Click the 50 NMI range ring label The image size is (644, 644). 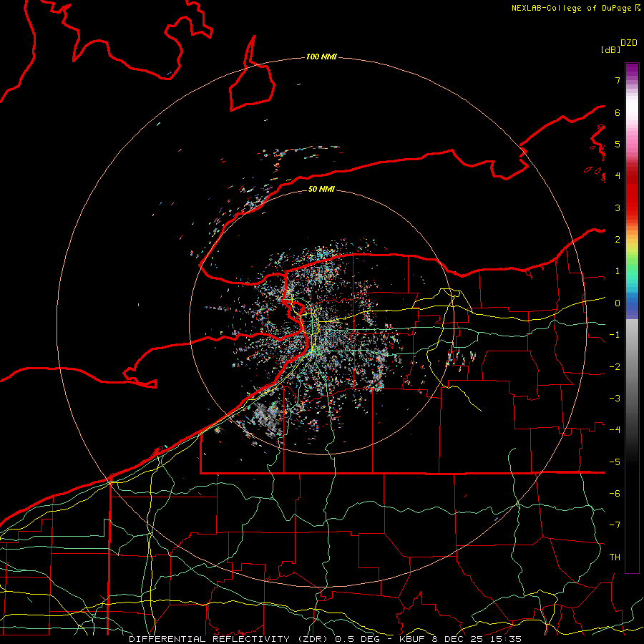pos(321,190)
